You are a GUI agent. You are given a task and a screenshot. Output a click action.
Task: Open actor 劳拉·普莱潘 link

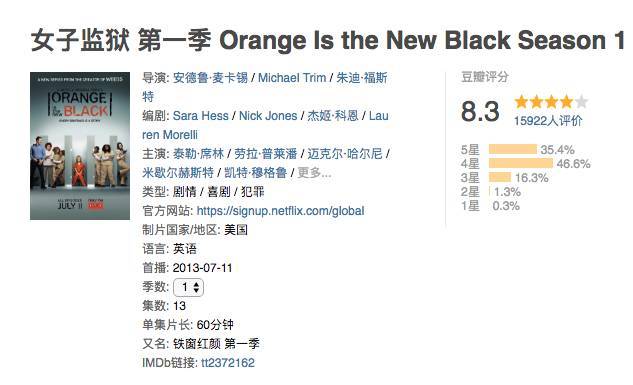click(x=266, y=154)
